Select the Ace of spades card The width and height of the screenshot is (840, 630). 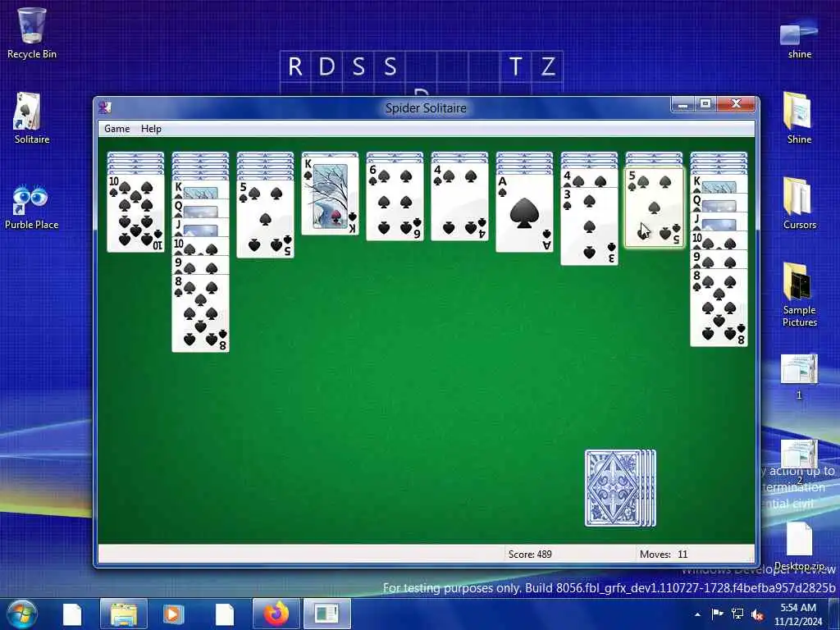pyautogui.click(x=524, y=213)
